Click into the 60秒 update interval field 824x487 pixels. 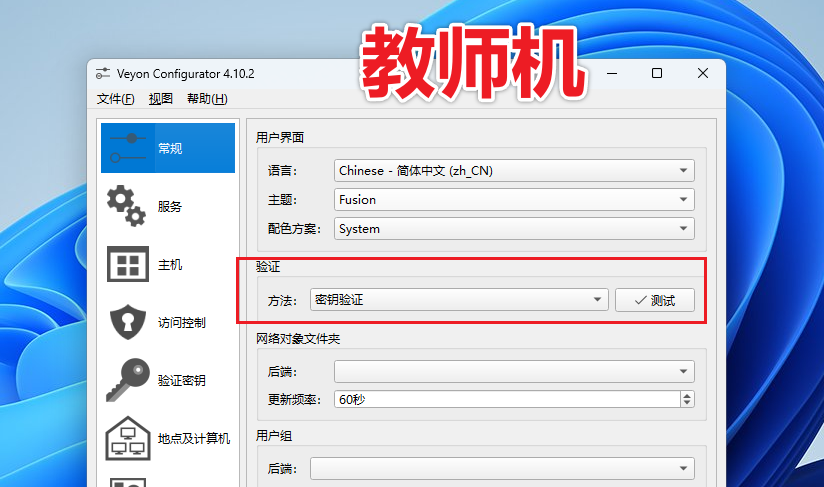(x=507, y=399)
